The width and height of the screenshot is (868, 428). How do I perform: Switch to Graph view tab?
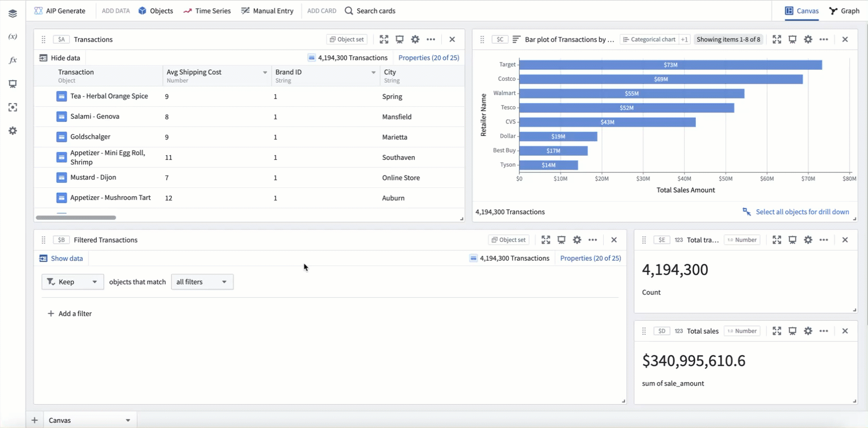(844, 10)
